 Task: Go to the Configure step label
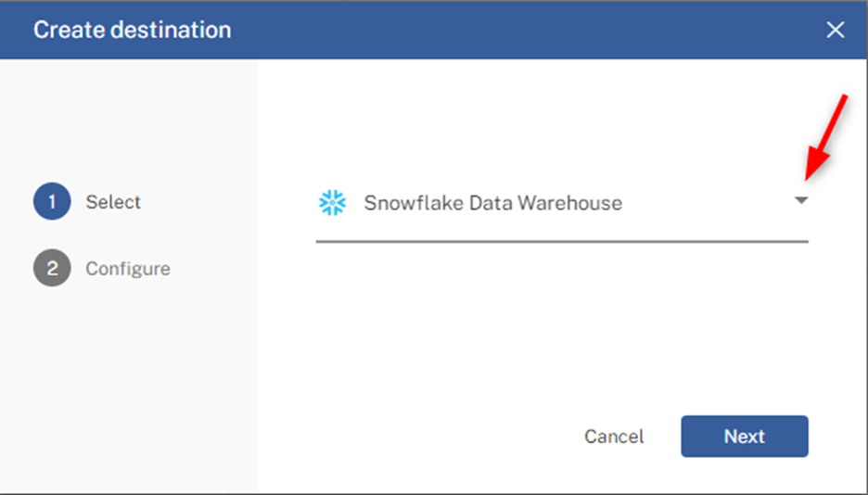128,269
